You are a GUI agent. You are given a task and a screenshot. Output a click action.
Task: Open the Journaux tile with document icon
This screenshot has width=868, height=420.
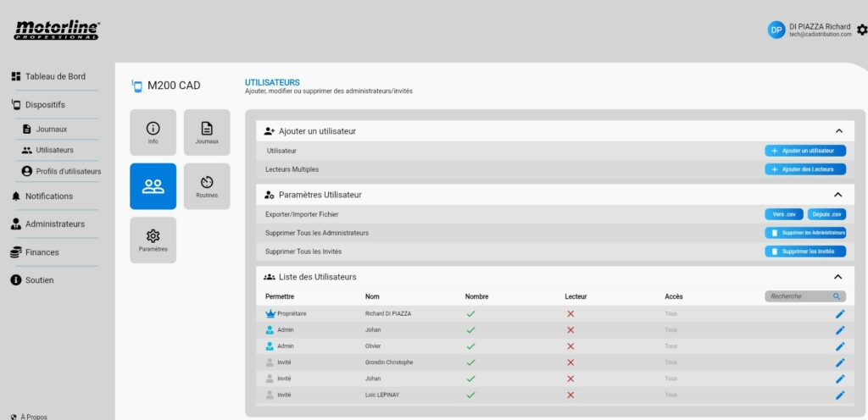(x=207, y=132)
